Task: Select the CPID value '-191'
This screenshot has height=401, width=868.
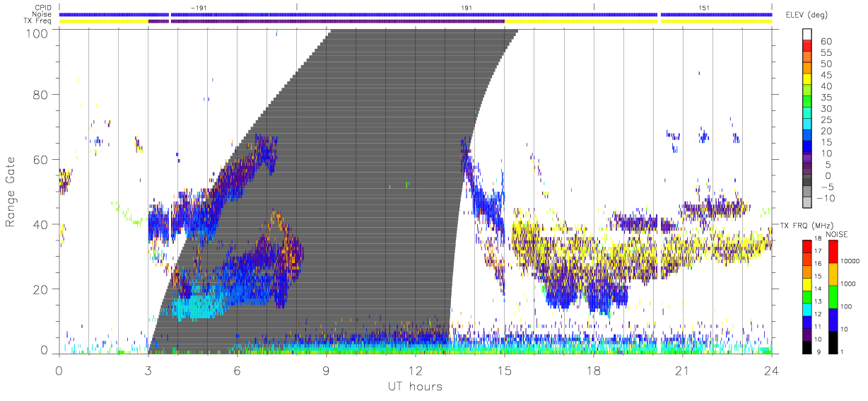Action: click(199, 8)
